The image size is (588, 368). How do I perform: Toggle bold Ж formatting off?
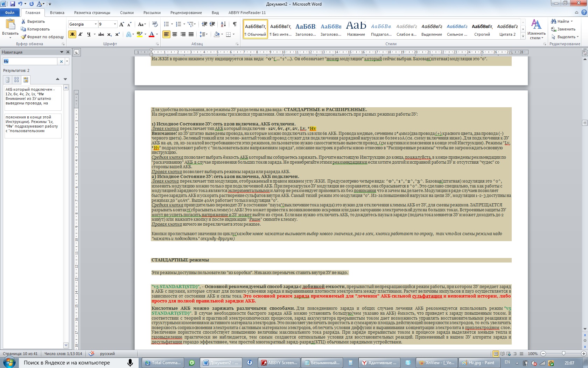pos(72,34)
